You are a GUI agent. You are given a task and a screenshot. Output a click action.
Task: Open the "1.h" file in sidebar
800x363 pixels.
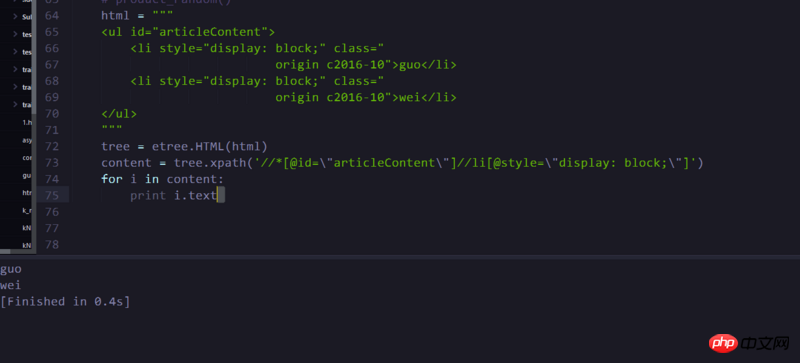[27, 123]
